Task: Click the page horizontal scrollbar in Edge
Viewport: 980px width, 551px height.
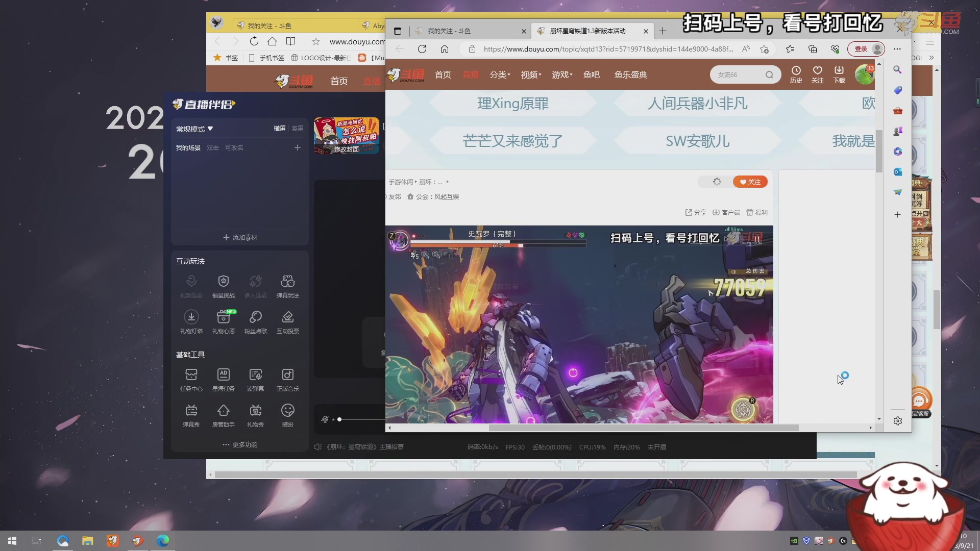Action: [644, 428]
